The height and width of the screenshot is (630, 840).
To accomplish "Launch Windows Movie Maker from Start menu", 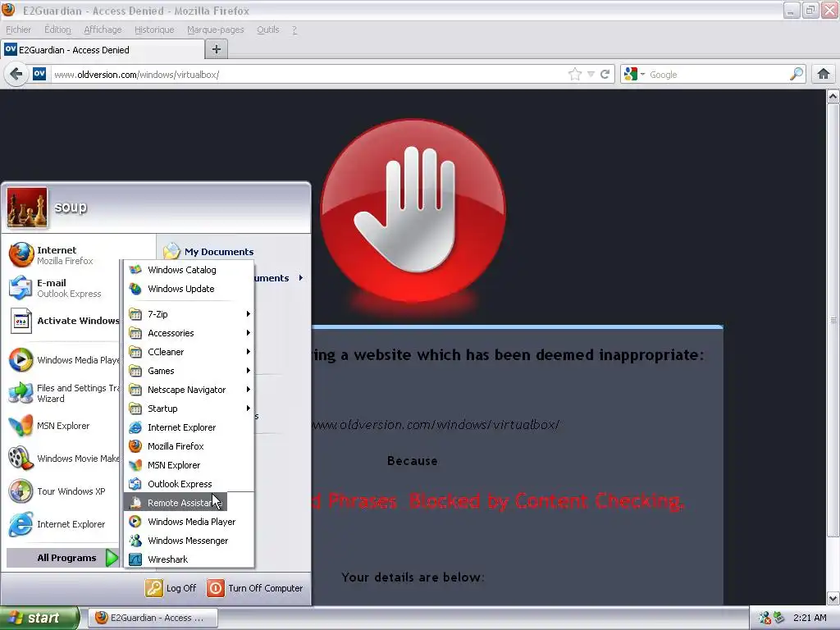I will (63, 459).
